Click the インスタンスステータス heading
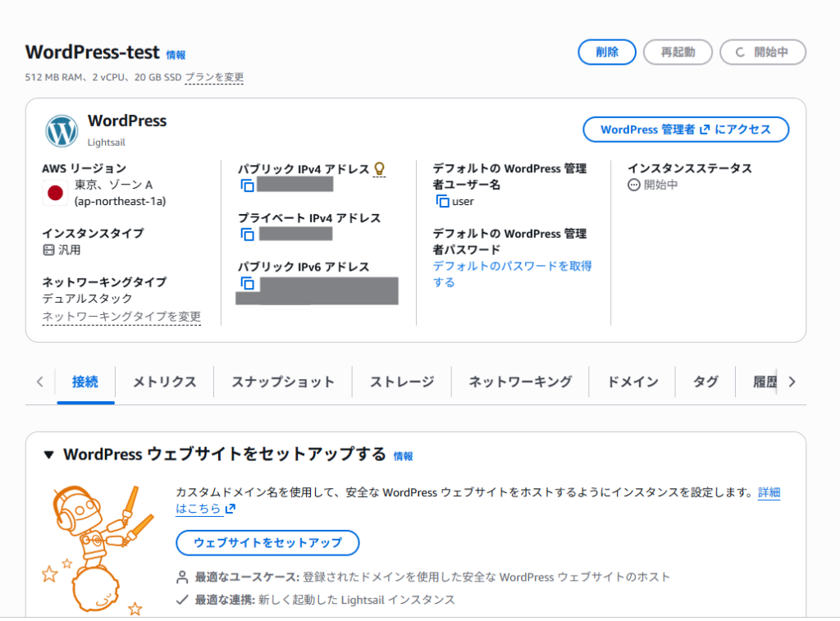 click(x=690, y=168)
